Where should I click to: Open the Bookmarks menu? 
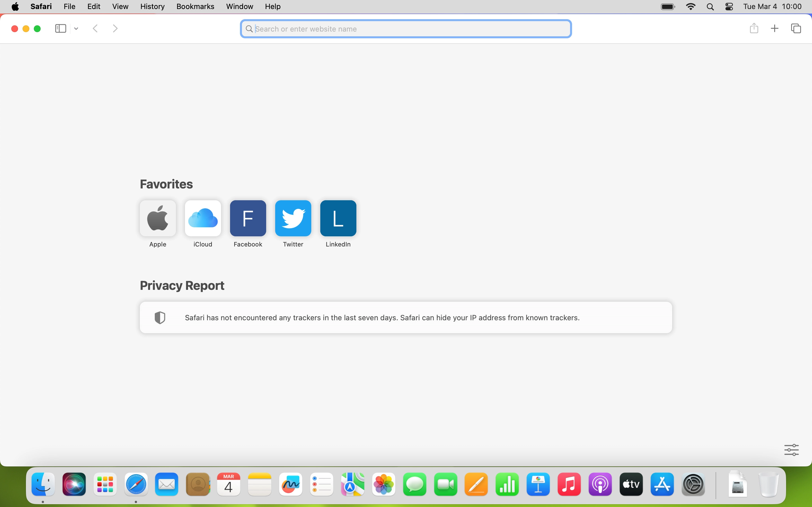195,6
